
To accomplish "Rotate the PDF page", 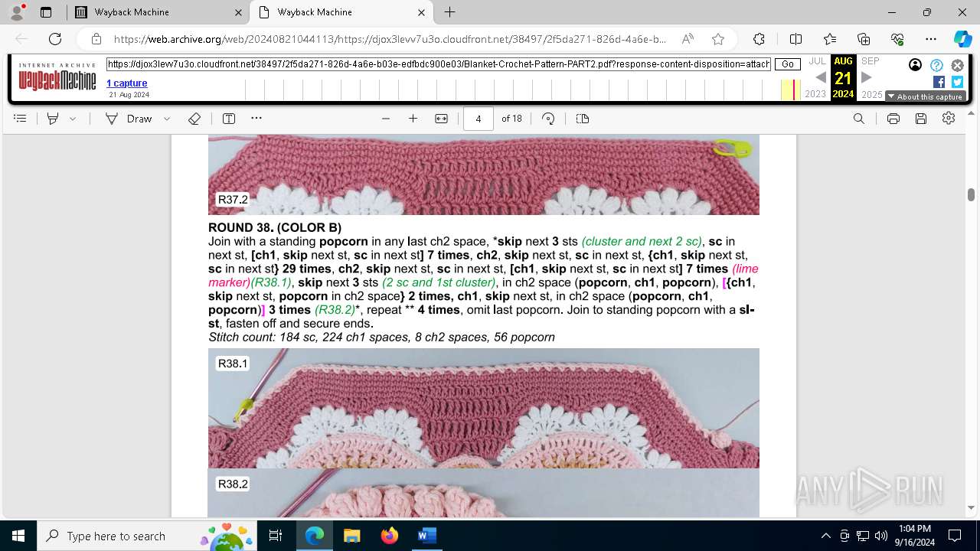I will 548,119.
